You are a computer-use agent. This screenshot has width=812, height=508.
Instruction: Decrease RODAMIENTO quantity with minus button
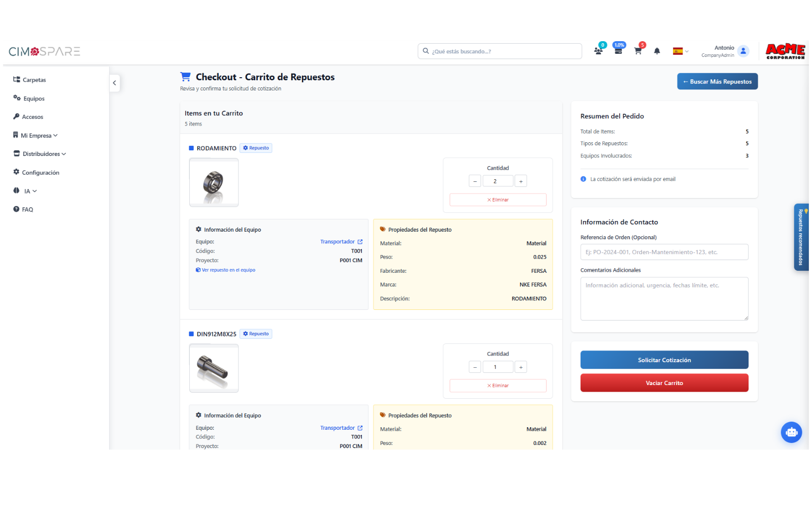tap(475, 181)
